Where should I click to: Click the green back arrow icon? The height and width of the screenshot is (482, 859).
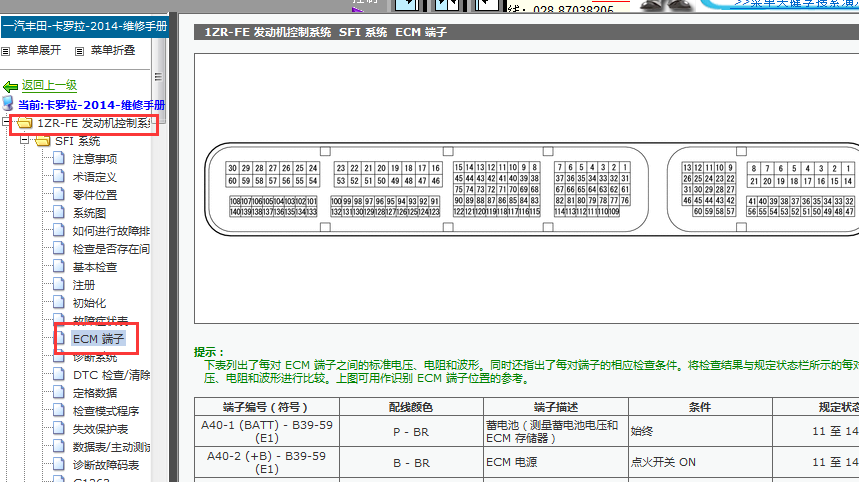click(10, 87)
